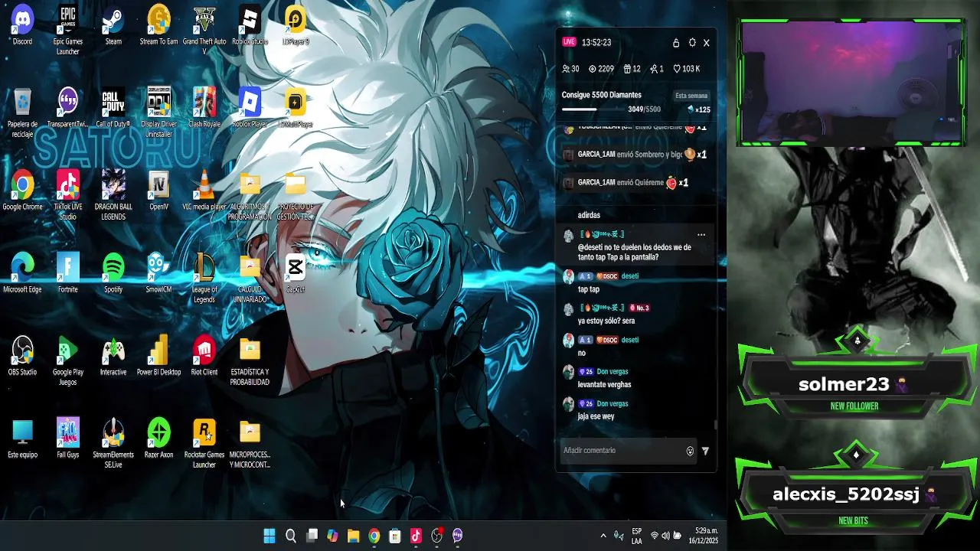
Task: Select the PROYECTO DE GESTIÓN TEC folder
Action: click(295, 195)
